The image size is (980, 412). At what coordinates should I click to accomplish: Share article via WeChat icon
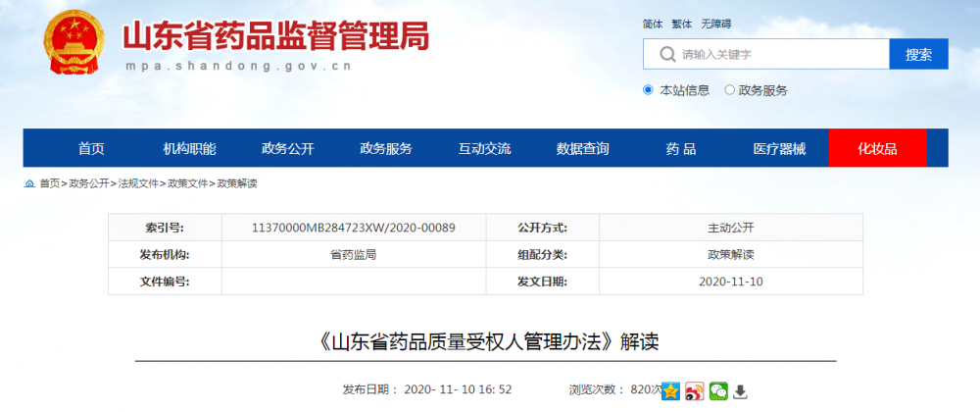[718, 390]
